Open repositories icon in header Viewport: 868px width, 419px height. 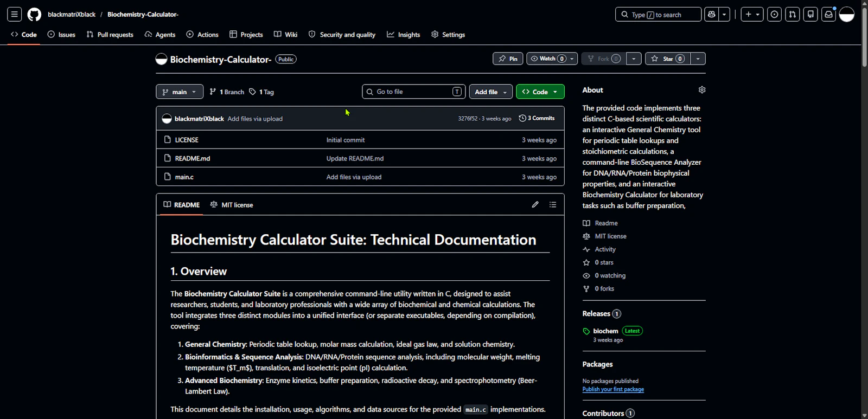coord(810,15)
